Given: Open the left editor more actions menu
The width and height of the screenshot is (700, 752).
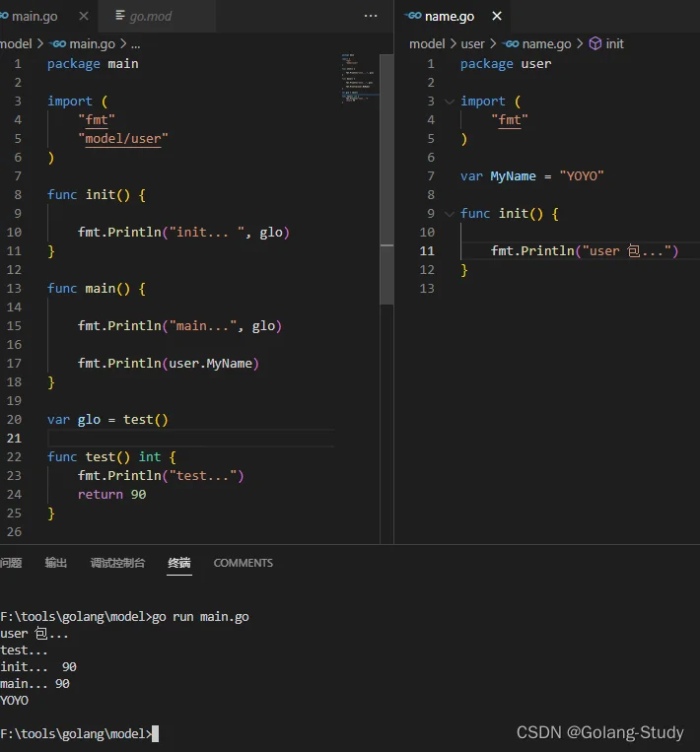Looking at the screenshot, I should pyautogui.click(x=371, y=16).
